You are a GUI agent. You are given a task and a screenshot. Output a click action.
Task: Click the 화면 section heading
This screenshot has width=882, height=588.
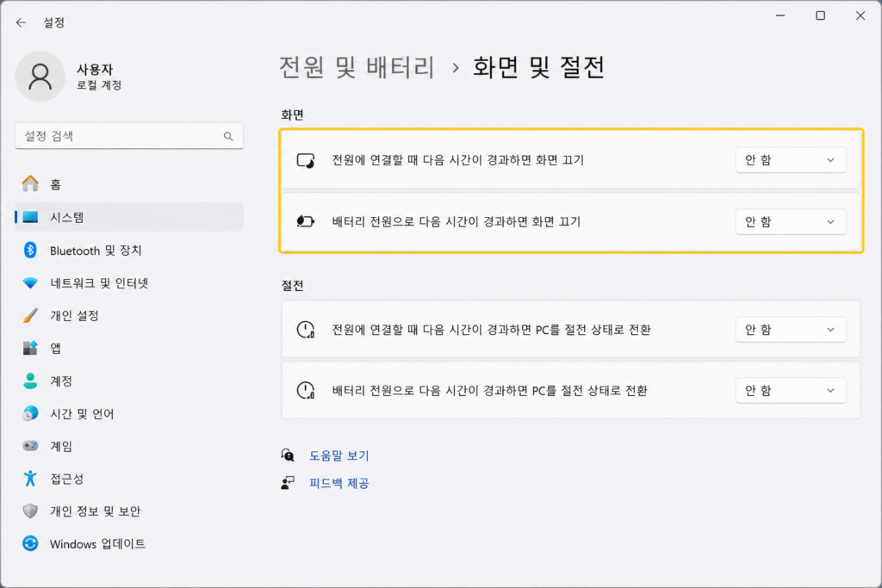tap(293, 115)
